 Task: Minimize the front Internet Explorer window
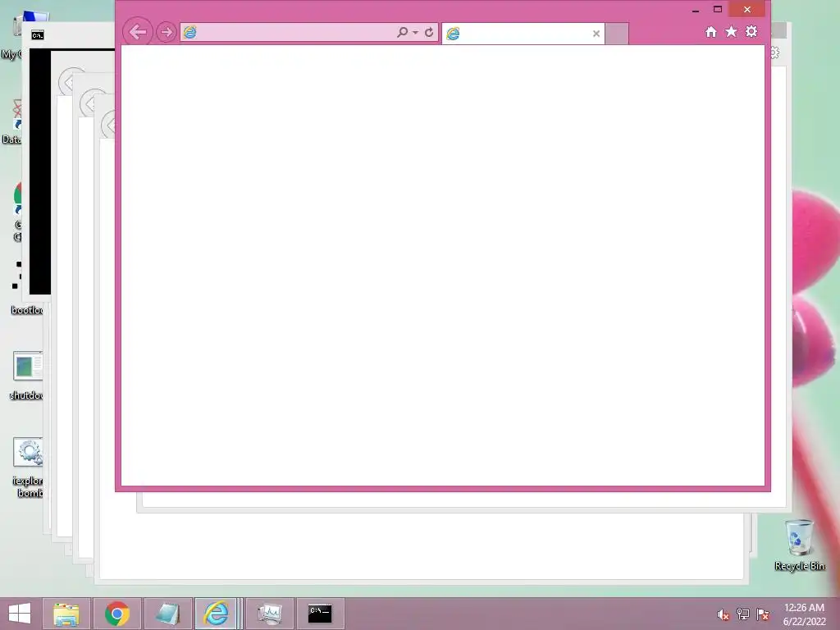tap(696, 9)
